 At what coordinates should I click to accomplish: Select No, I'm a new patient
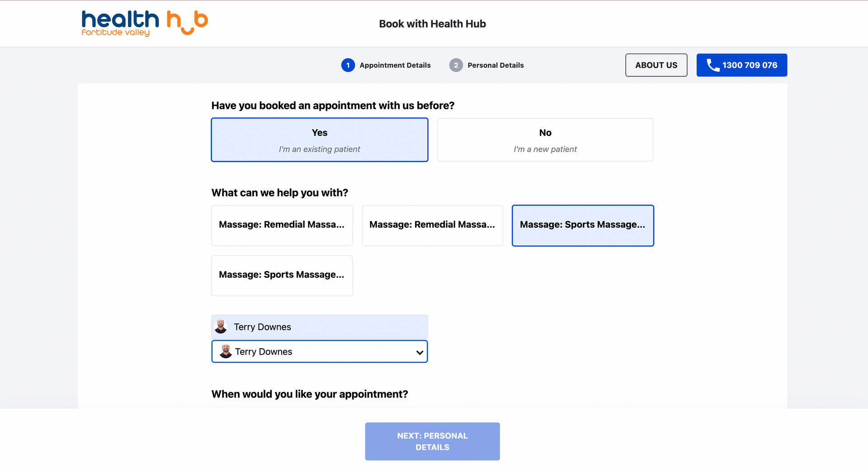click(x=545, y=140)
